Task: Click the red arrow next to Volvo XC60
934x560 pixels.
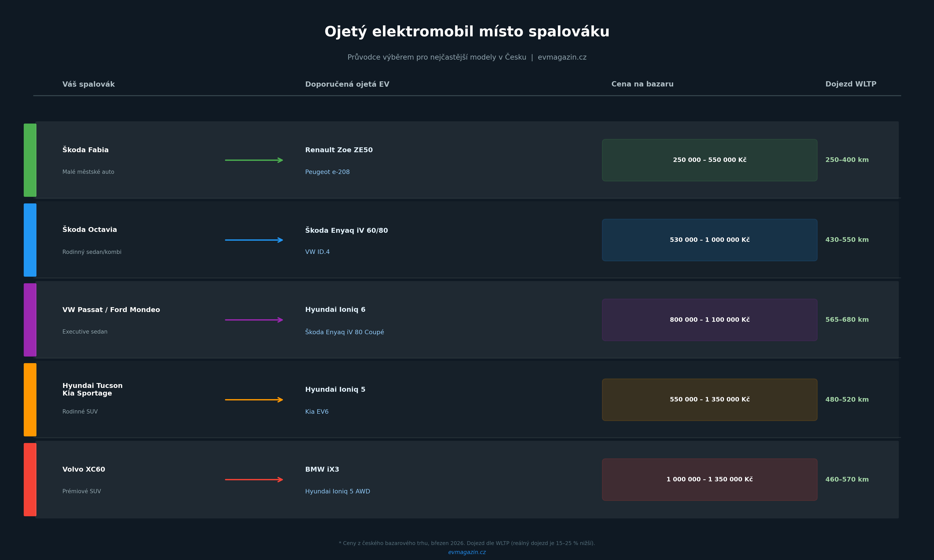Action: coord(254,480)
